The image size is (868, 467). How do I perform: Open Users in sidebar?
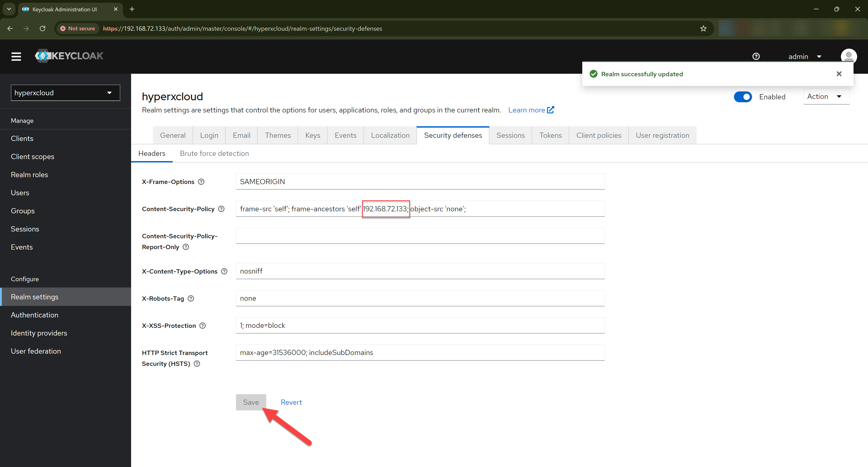point(65,193)
